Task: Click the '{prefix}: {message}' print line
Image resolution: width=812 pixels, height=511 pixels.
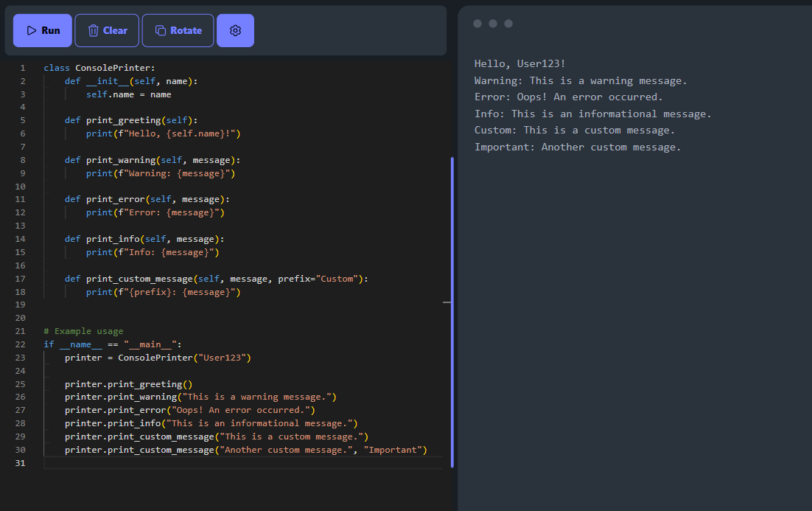Action: point(163,292)
